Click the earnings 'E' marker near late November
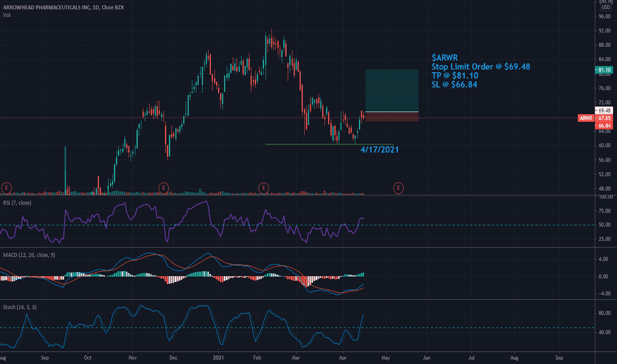The image size is (617, 364). click(164, 188)
